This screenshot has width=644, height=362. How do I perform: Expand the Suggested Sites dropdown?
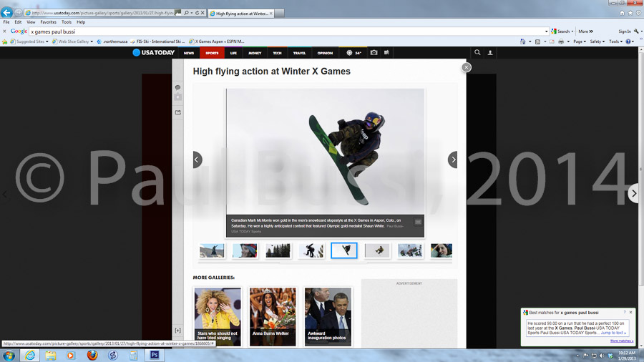[47, 41]
